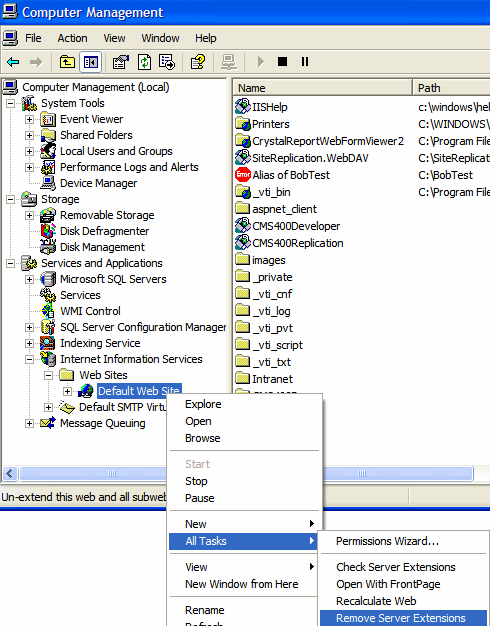Open the New submenu

click(x=244, y=524)
